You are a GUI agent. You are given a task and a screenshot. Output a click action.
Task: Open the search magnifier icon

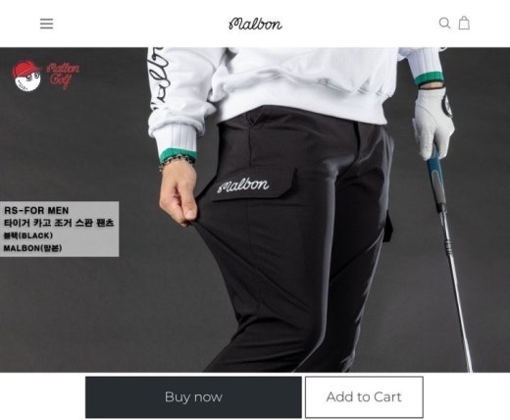pos(444,24)
